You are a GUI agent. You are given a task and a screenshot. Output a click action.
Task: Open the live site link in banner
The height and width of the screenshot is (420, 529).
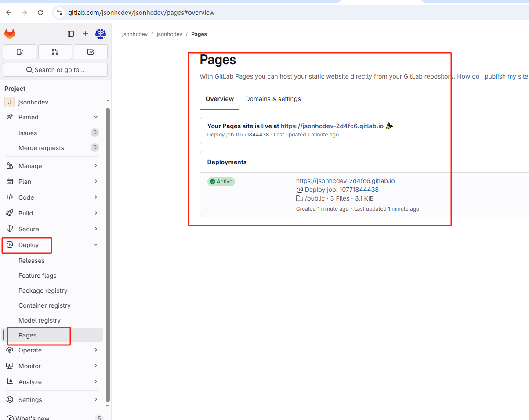[332, 126]
